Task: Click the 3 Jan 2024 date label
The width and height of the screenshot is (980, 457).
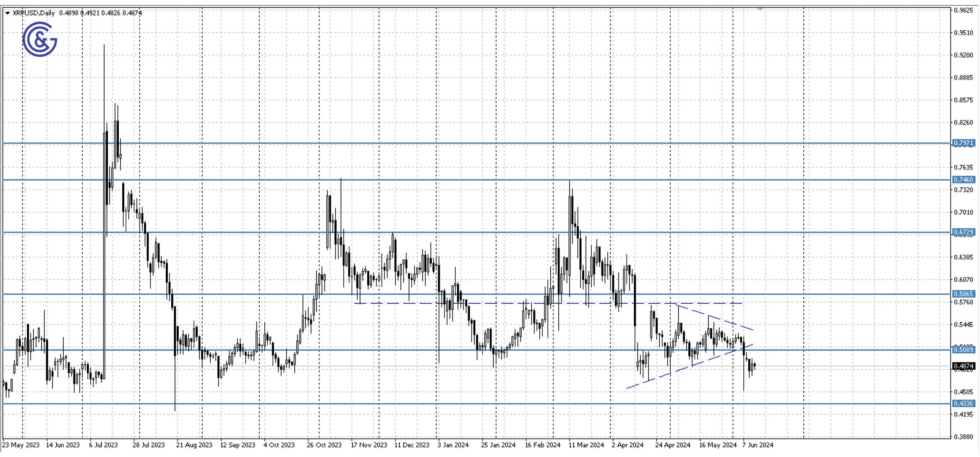Action: point(453,445)
